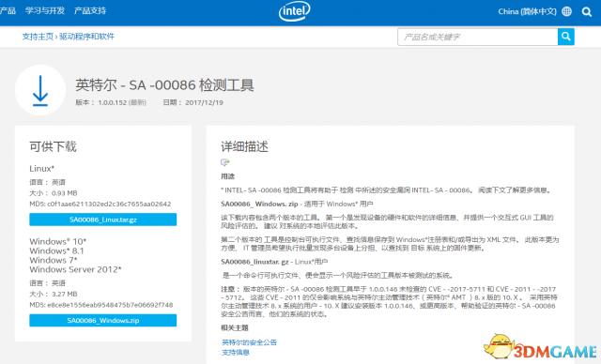Click the size text 0.93 MB

point(65,193)
